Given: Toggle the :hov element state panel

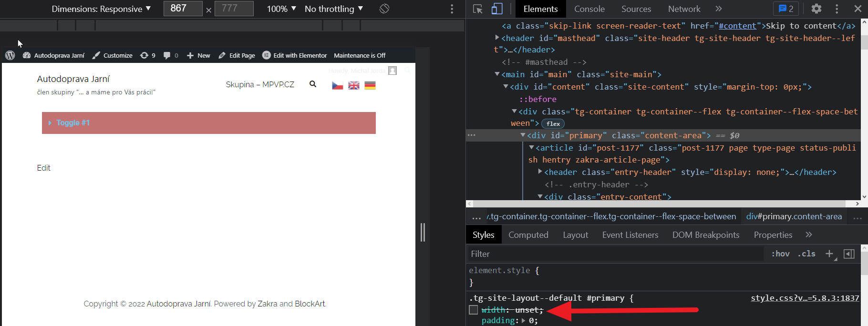Looking at the screenshot, I should point(780,254).
